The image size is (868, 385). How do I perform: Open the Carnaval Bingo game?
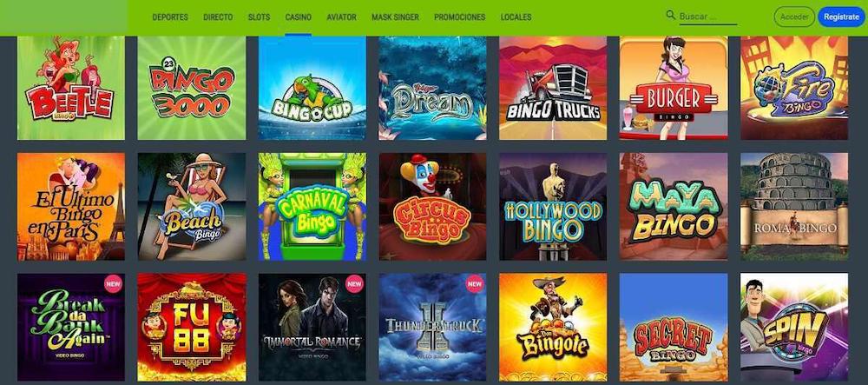(x=312, y=207)
